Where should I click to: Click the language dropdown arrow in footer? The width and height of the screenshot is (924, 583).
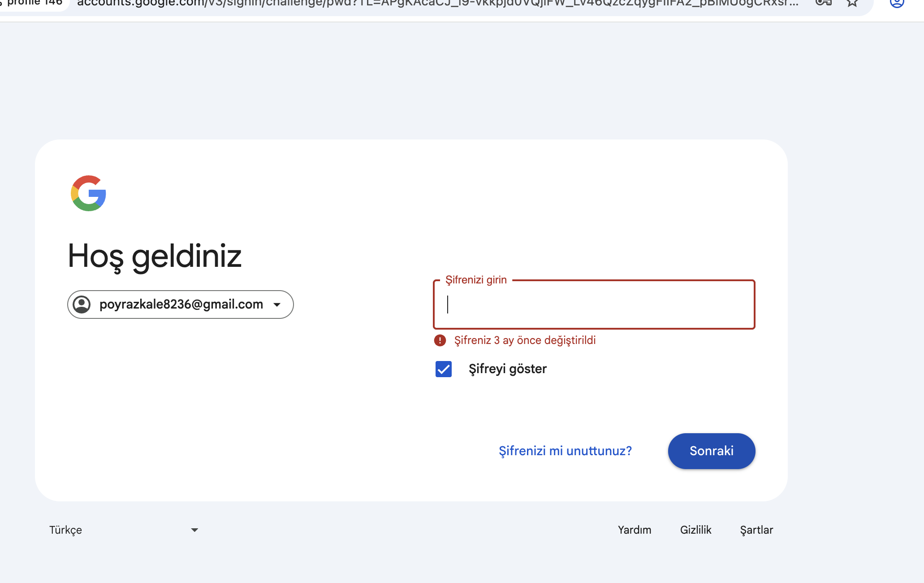point(194,530)
